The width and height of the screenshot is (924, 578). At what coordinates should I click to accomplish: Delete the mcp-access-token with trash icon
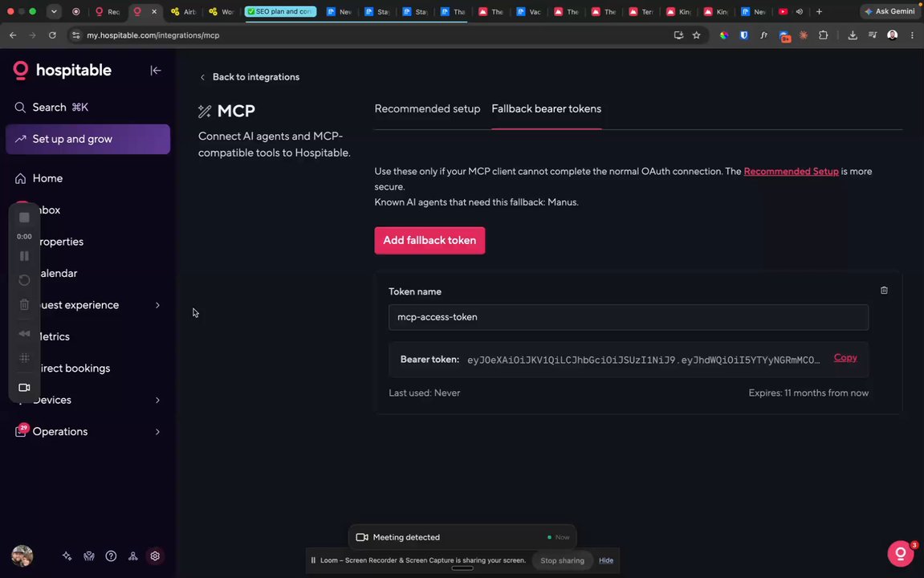pyautogui.click(x=884, y=291)
